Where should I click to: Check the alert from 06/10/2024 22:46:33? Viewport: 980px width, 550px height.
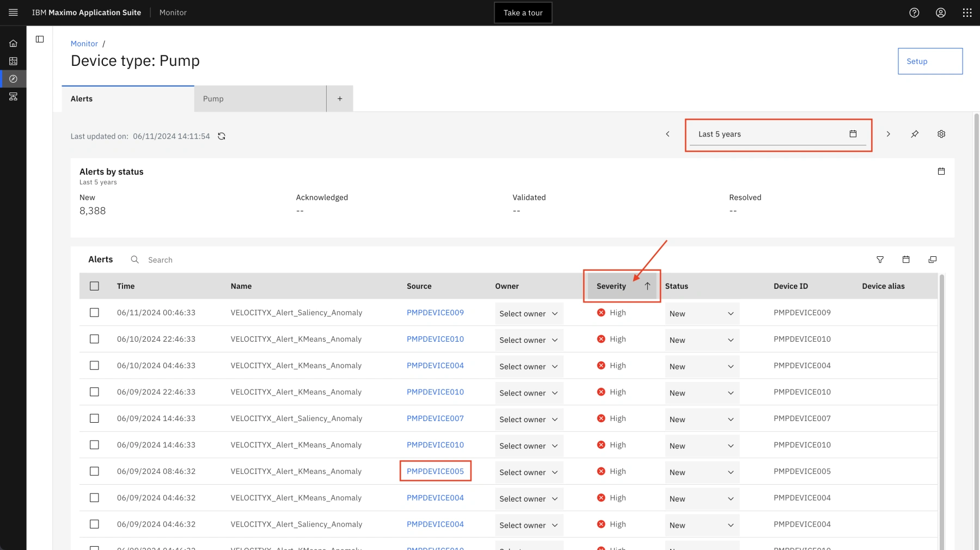(94, 339)
